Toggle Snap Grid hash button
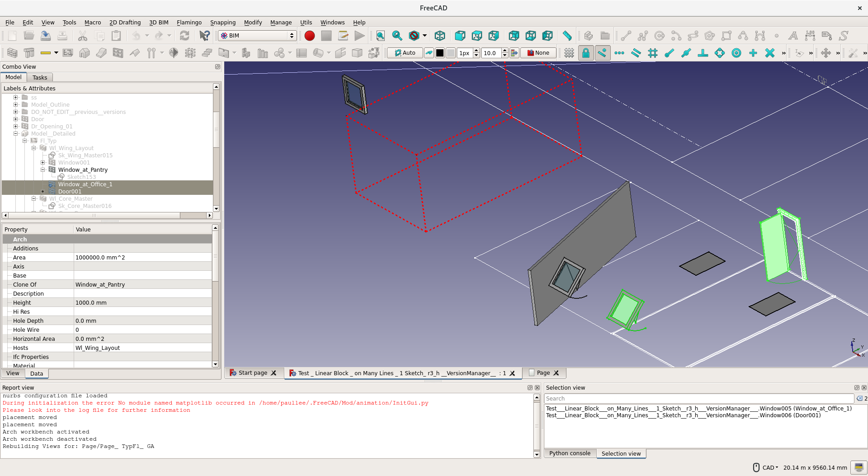This screenshot has width=868, height=476. pos(653,53)
